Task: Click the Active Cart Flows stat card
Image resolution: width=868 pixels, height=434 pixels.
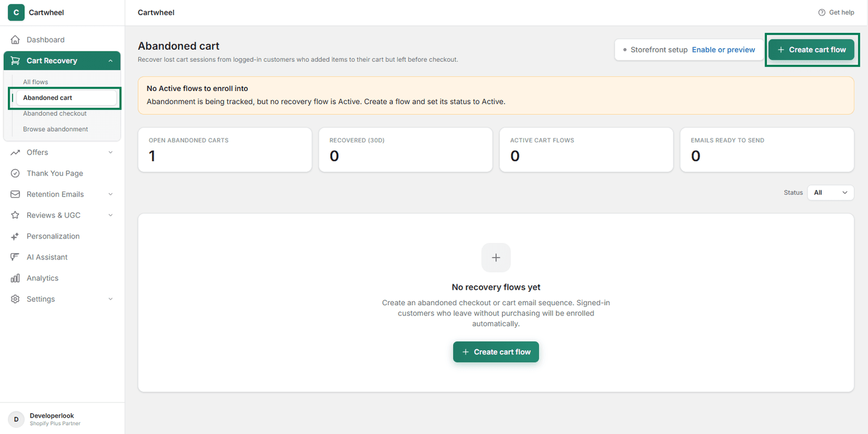Action: click(587, 150)
